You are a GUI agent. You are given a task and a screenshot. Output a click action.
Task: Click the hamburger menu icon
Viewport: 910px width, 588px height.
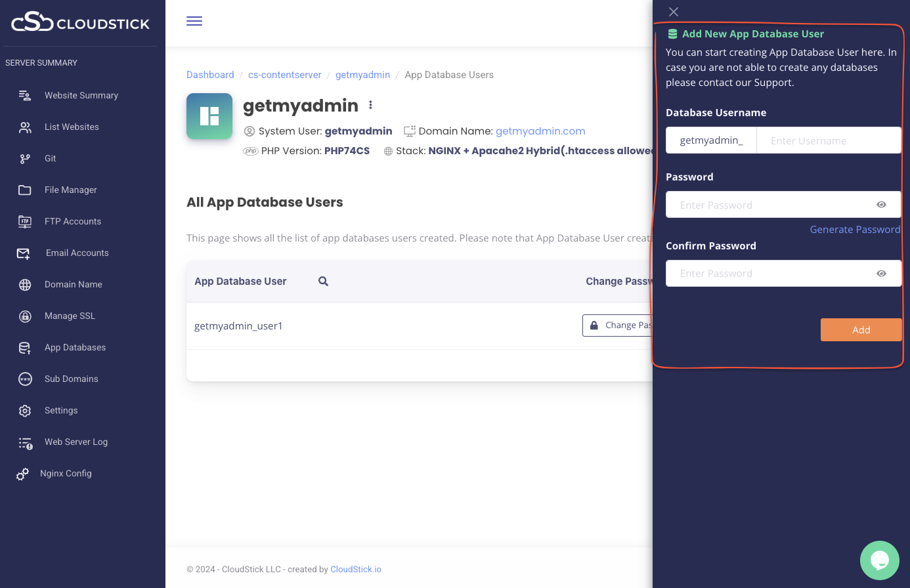click(194, 21)
